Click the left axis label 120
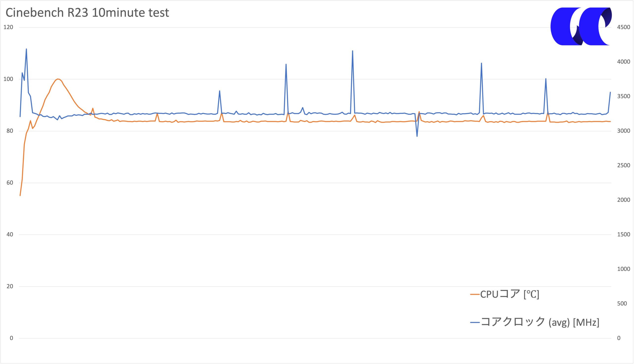634x364 pixels. click(8, 27)
